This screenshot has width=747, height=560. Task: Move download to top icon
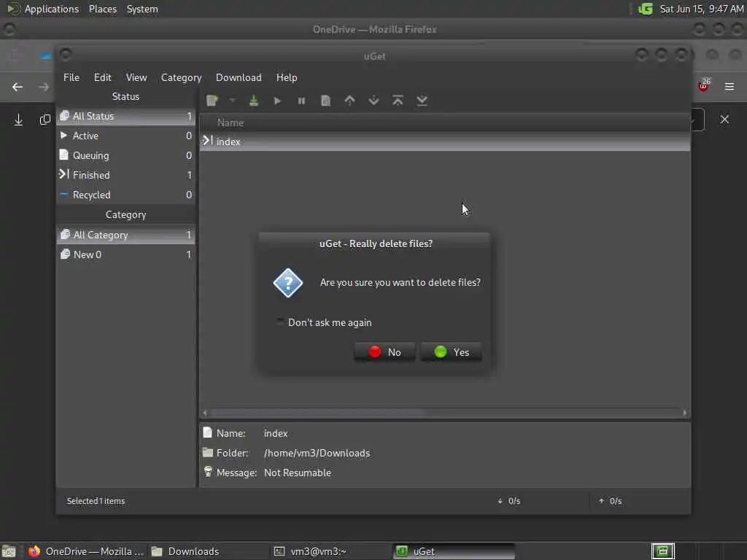pos(398,101)
